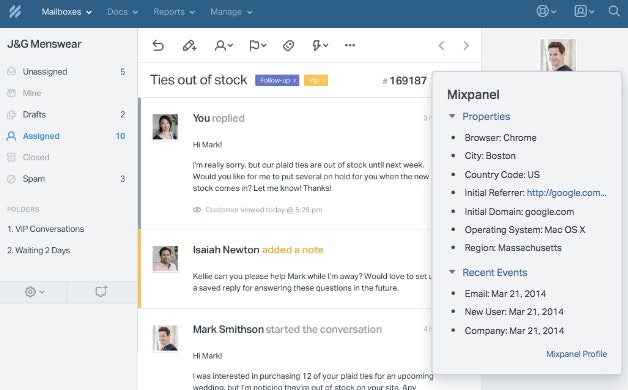The height and width of the screenshot is (390, 628).
Task: Open the Manage menu
Action: (x=231, y=12)
